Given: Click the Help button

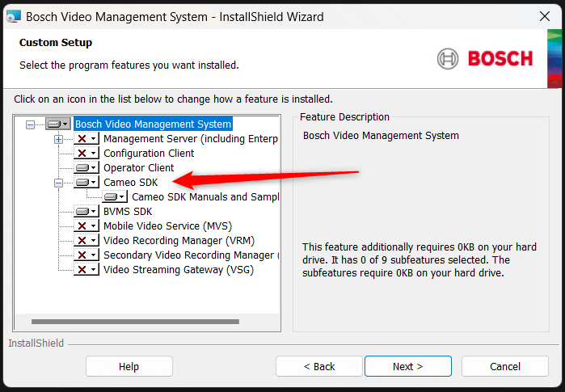Looking at the screenshot, I should 129,366.
